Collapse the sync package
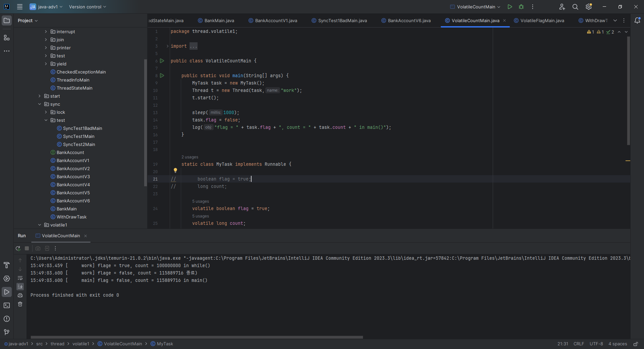The width and height of the screenshot is (644, 349). click(40, 104)
